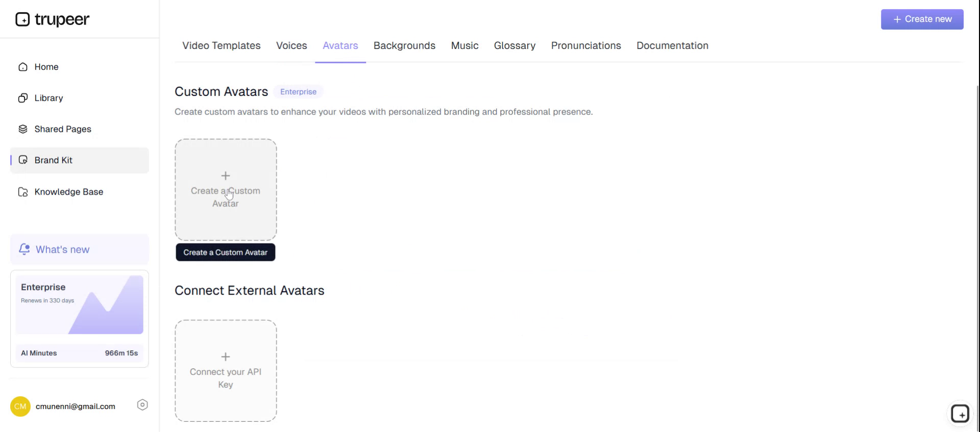Open the Music tab

[464, 45]
